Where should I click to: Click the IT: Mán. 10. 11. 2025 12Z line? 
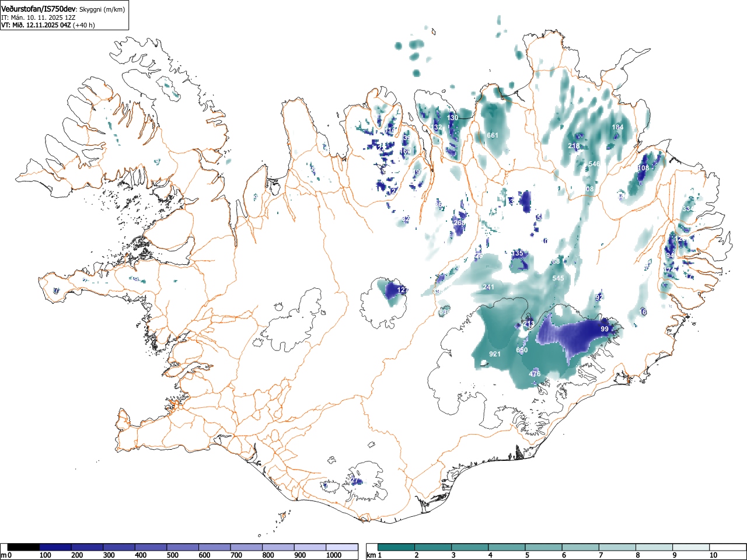coord(39,17)
